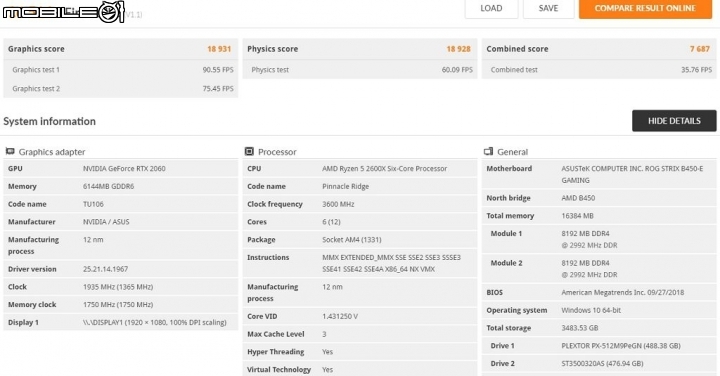Select CPU name AMD Ryzen 5 2600X
Screen dimensions: 720x376
click(x=384, y=168)
